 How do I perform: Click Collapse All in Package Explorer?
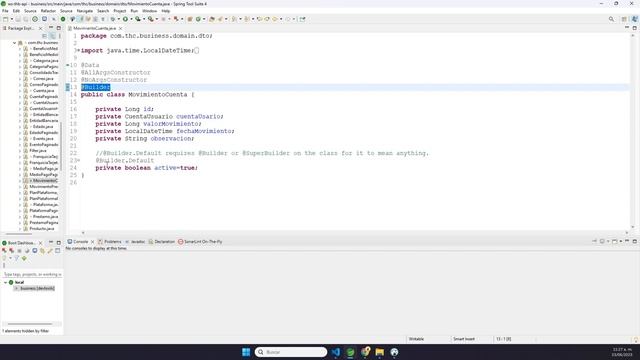point(44,36)
